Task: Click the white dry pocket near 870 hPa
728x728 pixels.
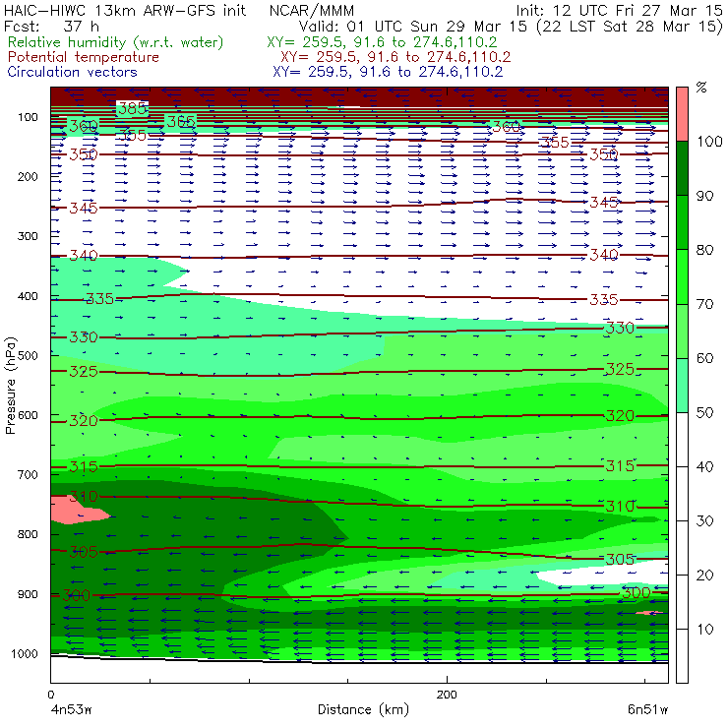Action: (x=608, y=575)
